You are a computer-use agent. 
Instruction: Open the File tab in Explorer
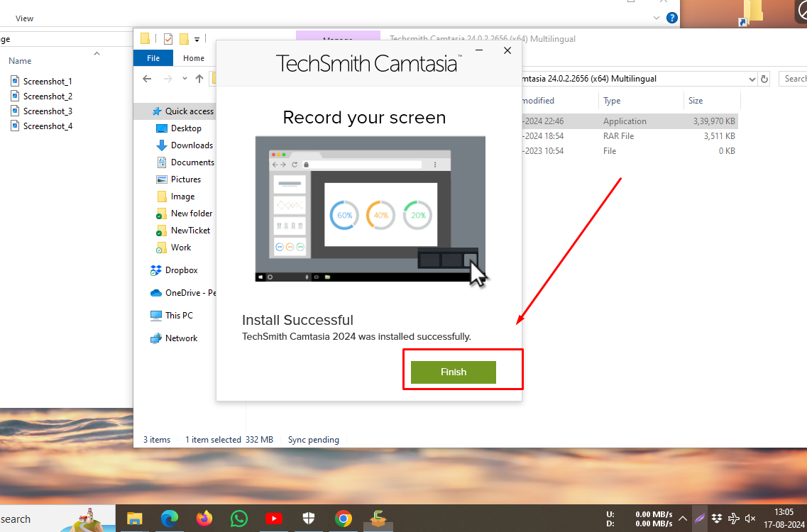point(153,58)
